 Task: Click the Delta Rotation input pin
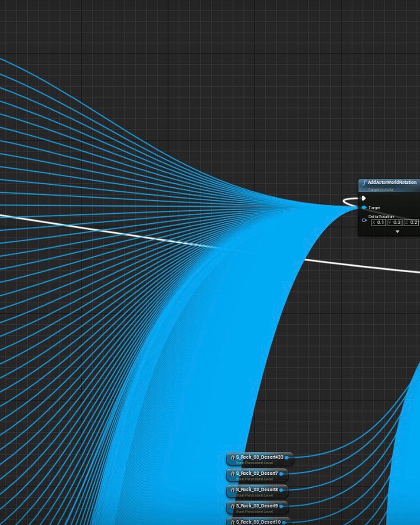(364, 220)
